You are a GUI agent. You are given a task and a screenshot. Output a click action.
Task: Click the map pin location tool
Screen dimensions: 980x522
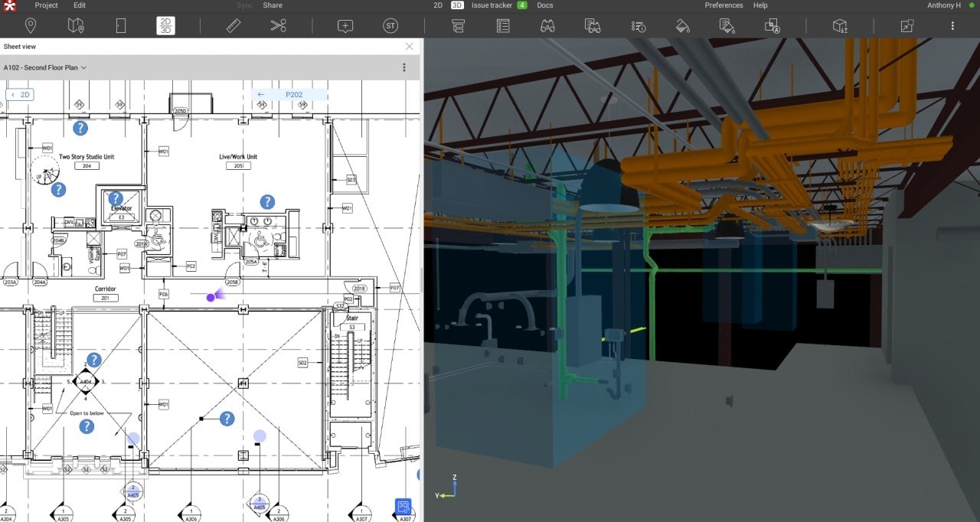click(31, 25)
